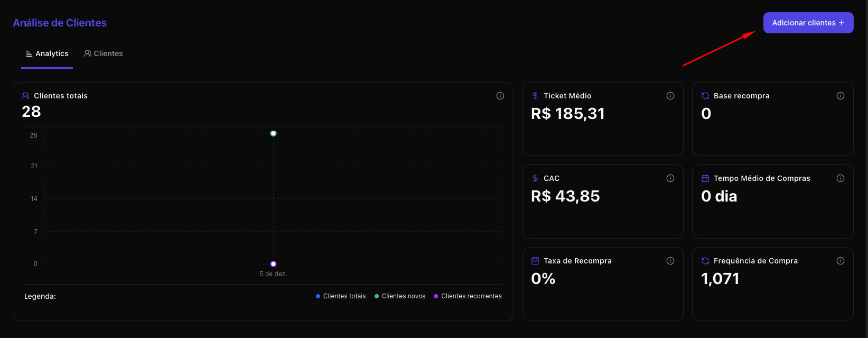
Task: Click the dollar icon on Ticket Médio card
Action: coord(535,96)
